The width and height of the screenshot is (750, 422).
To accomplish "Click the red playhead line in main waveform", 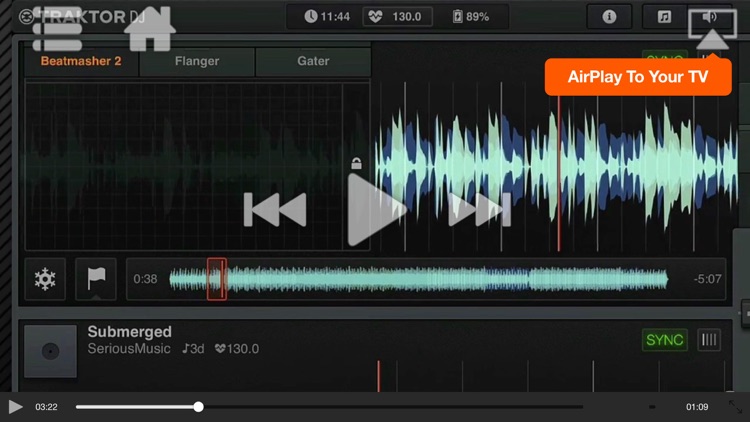I will [558, 172].
